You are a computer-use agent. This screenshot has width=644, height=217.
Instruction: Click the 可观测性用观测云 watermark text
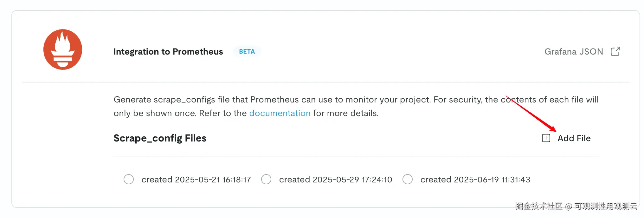[x=606, y=206]
